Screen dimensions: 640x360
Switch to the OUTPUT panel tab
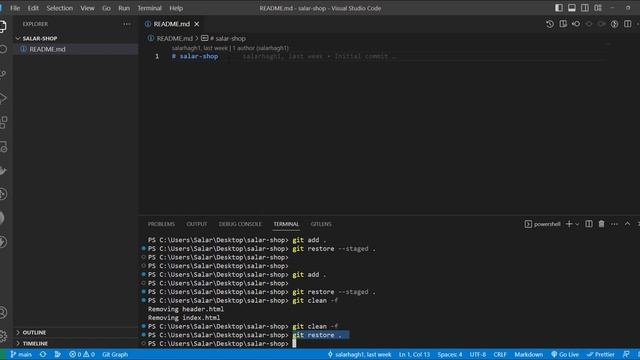(x=197, y=224)
